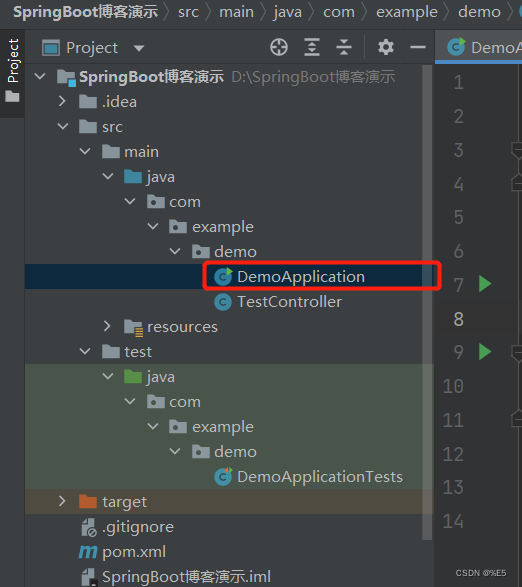Toggle code fold marker at line 3
Image resolution: width=522 pixels, height=587 pixels.
click(x=517, y=150)
